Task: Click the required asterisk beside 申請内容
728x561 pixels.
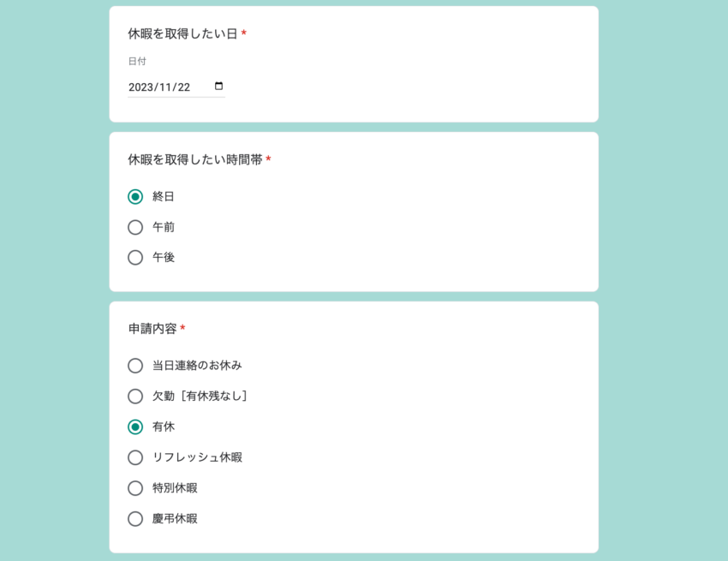Action: (184, 327)
